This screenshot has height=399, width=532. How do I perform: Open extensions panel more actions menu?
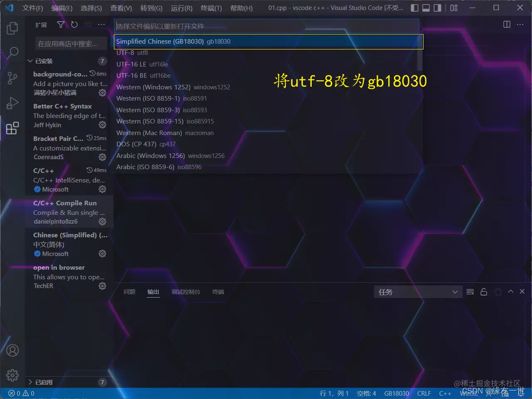[x=101, y=25]
